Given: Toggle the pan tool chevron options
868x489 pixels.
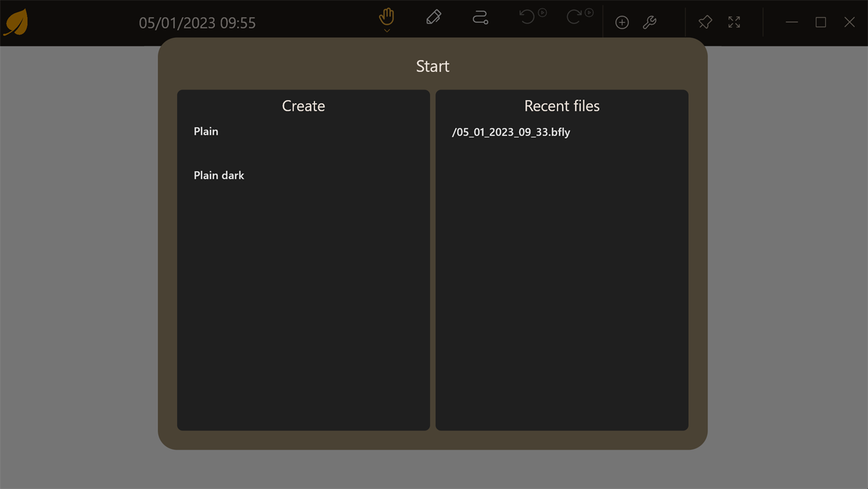Looking at the screenshot, I should coord(386,30).
